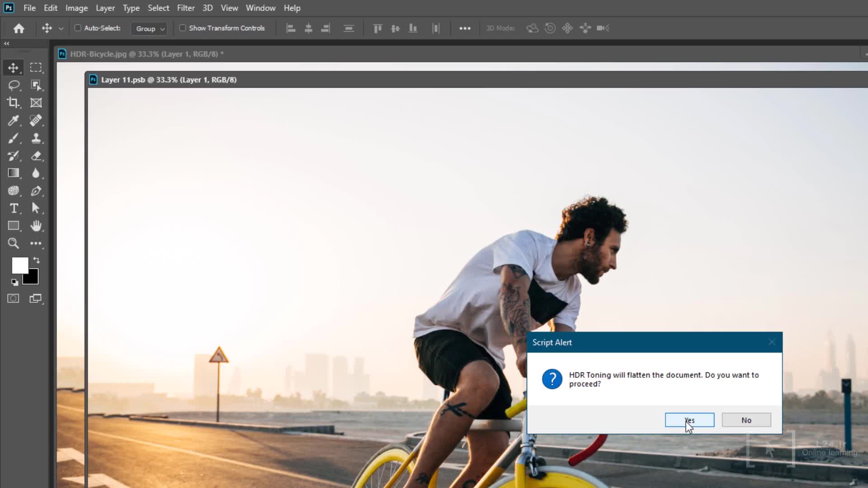Toggle Quick Mask mode icon
868x488 pixels.
tap(14, 299)
